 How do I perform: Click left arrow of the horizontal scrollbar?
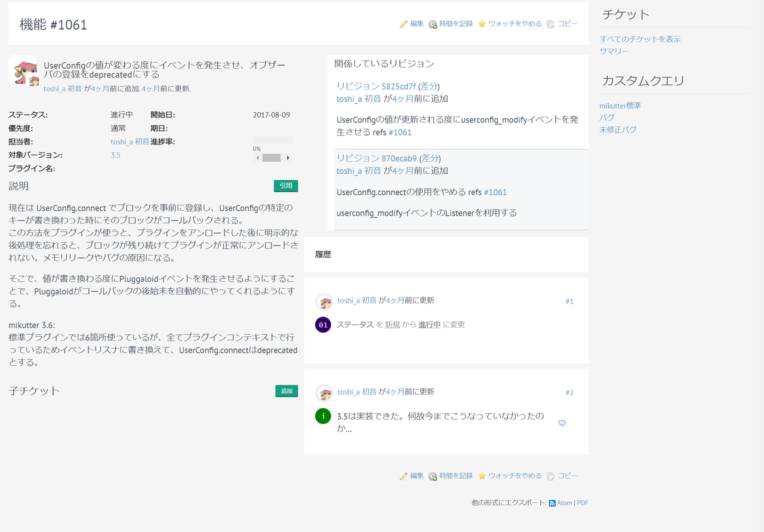(258, 158)
